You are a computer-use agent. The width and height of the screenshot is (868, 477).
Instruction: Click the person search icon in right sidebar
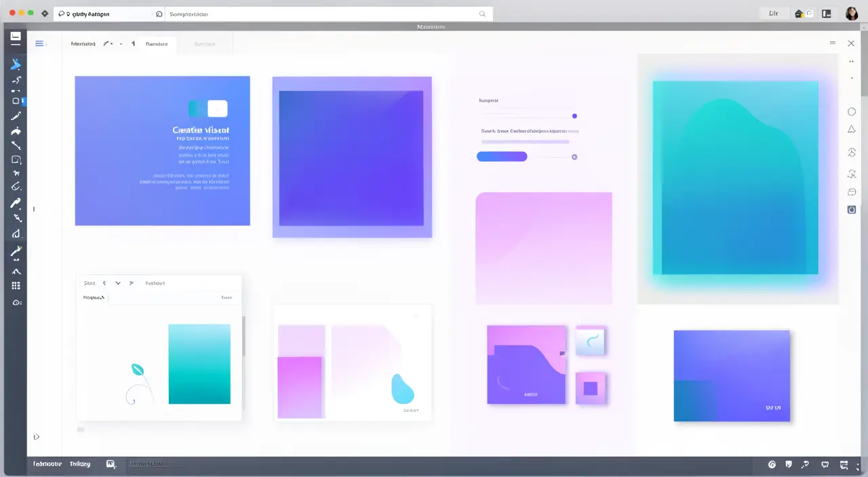click(852, 174)
